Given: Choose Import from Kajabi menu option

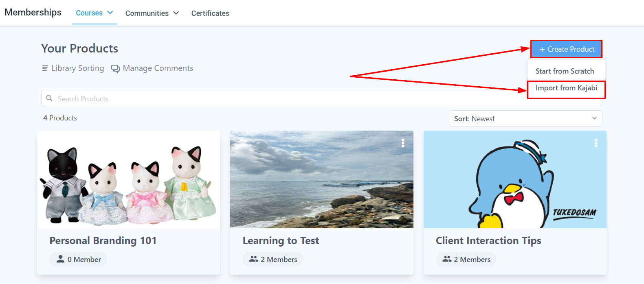Looking at the screenshot, I should 566,88.
